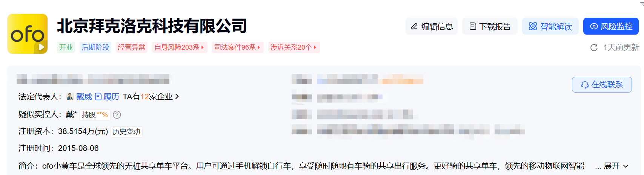
Task: Click the ofo company logo
Action: pyautogui.click(x=28, y=34)
